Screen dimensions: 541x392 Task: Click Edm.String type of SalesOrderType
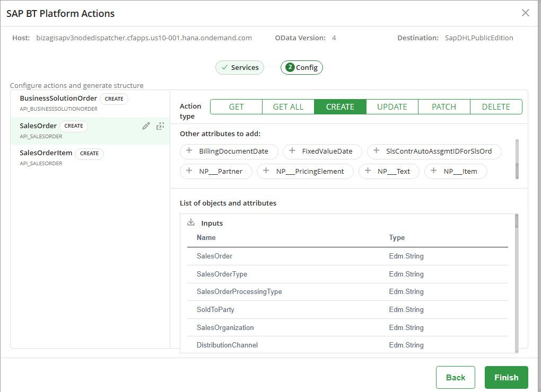[406, 274]
